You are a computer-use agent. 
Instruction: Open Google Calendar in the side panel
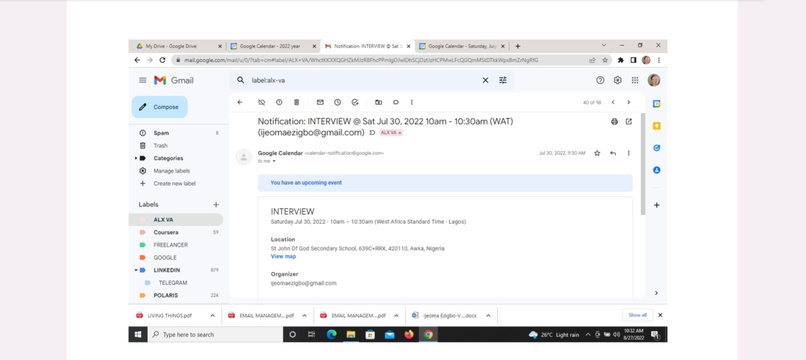[x=656, y=103]
